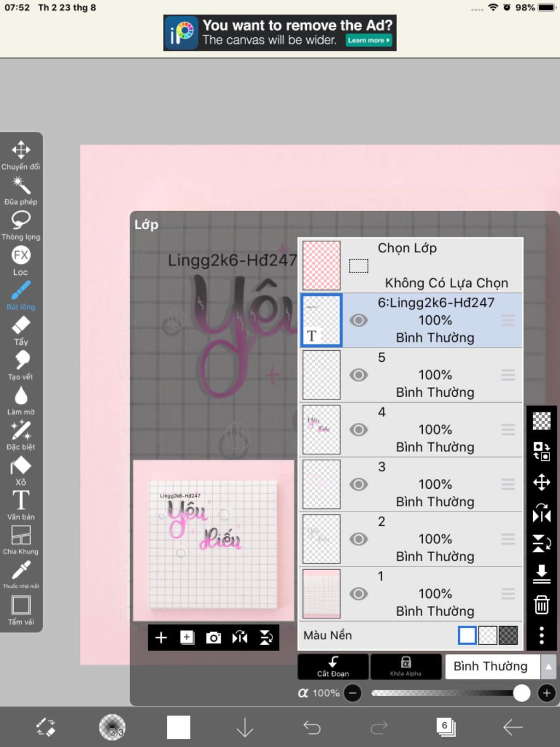Image resolution: width=560 pixels, height=747 pixels.
Task: Toggle Khóa Alpha lock
Action: (x=406, y=667)
